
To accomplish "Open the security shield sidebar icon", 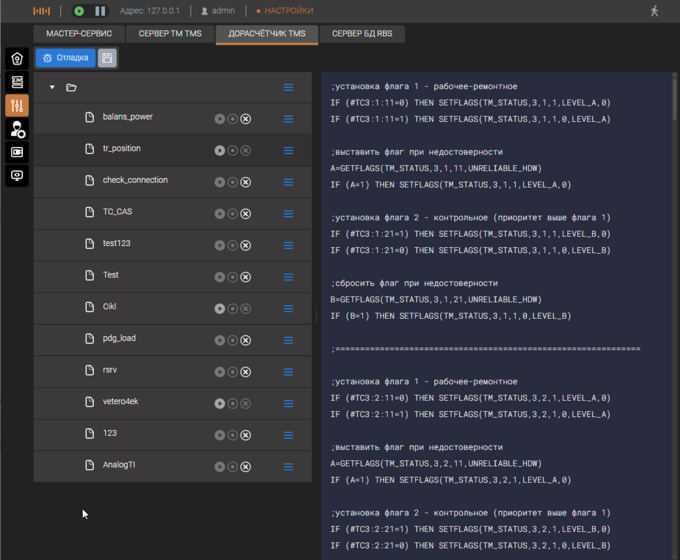I will click(x=17, y=59).
